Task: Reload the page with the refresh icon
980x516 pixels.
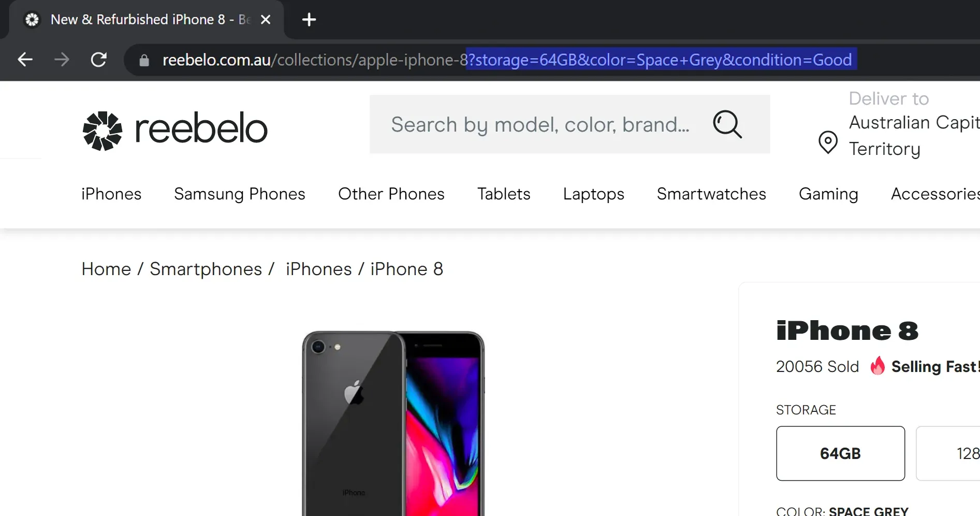Action: (x=99, y=59)
